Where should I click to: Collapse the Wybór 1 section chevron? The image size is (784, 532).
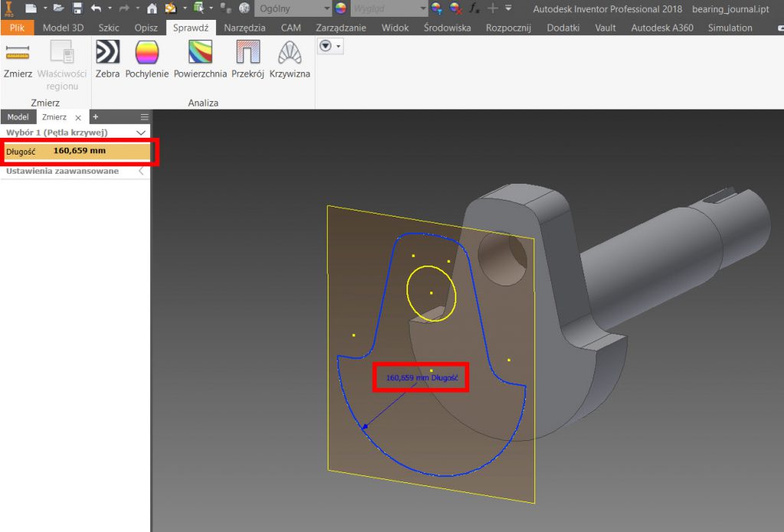pos(141,132)
